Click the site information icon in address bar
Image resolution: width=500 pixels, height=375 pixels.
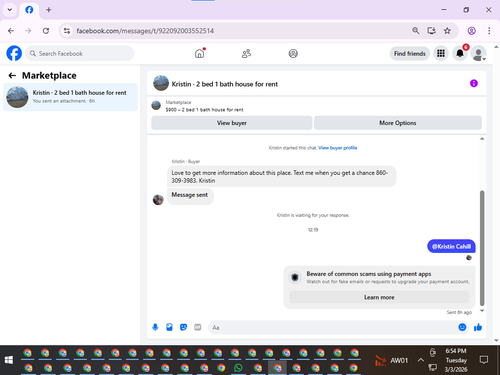(x=67, y=31)
